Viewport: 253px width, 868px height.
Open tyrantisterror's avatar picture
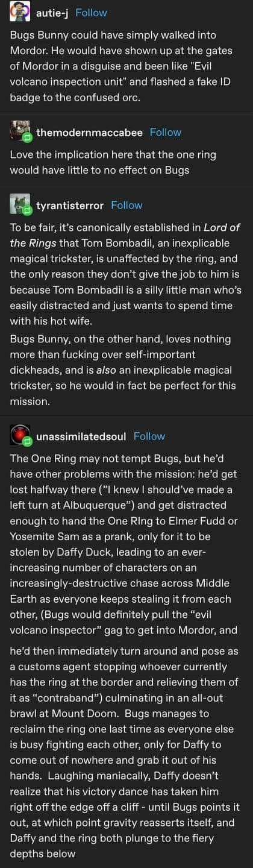tap(20, 205)
